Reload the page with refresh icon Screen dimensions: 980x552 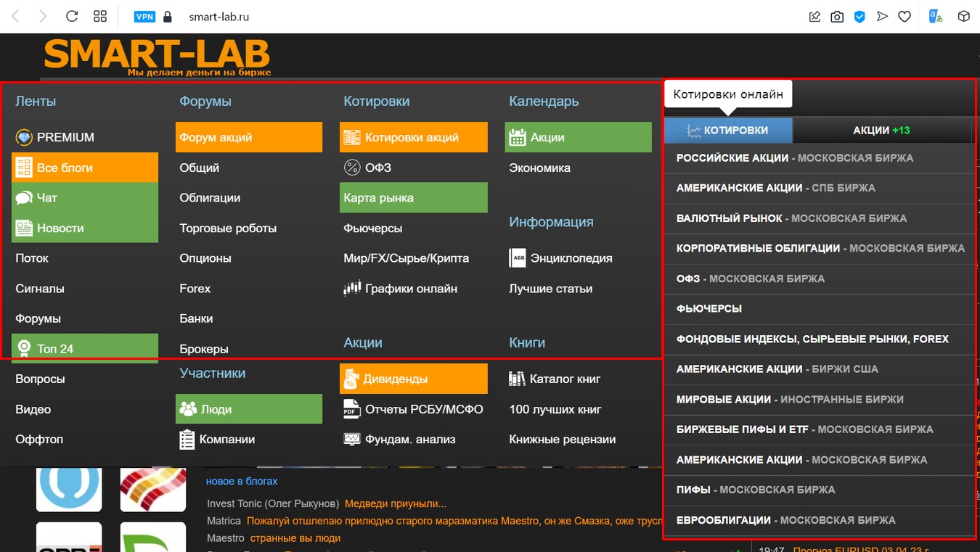pyautogui.click(x=72, y=16)
